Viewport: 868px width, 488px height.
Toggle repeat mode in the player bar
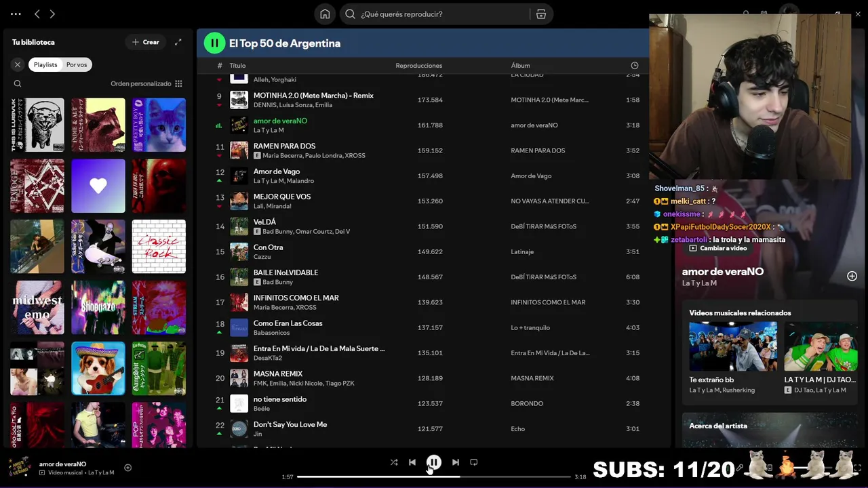474,462
